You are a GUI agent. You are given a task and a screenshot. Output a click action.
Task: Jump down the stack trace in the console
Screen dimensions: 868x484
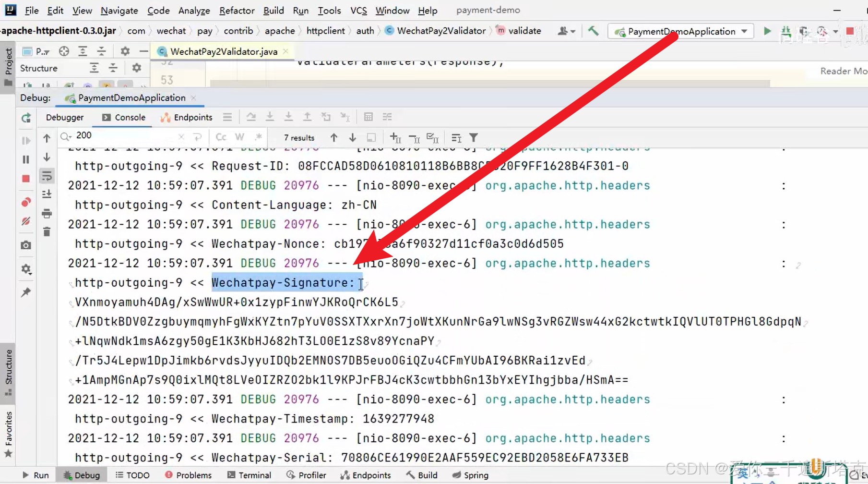[x=47, y=157]
